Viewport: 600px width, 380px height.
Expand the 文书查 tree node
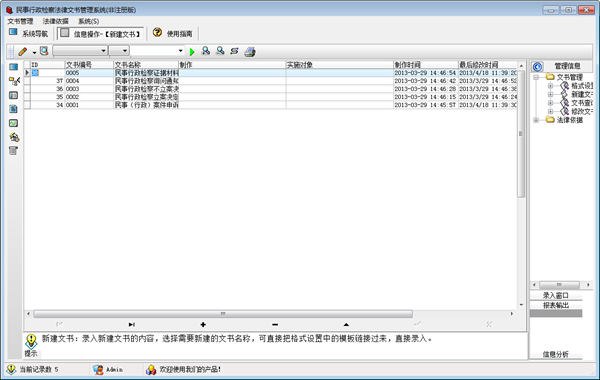[550, 103]
